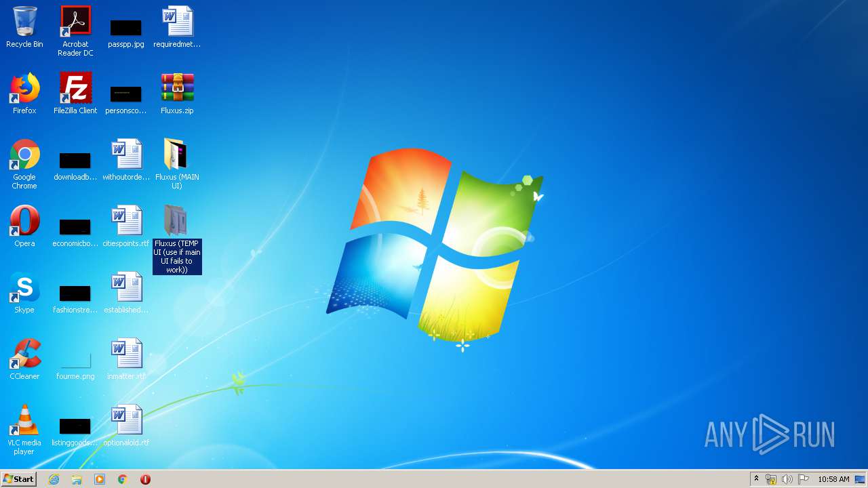Screen dimensions: 868x488
Task: Select the personsco... file icon
Action: [x=126, y=99]
